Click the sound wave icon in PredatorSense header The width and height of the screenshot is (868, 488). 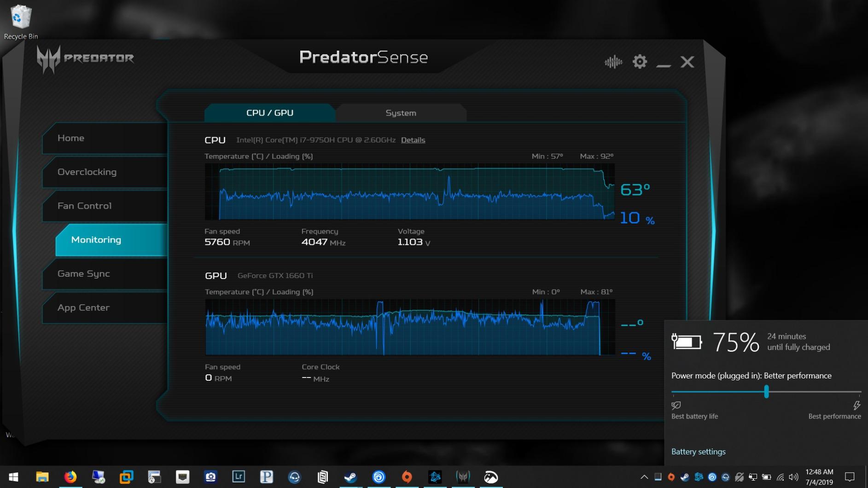click(613, 62)
